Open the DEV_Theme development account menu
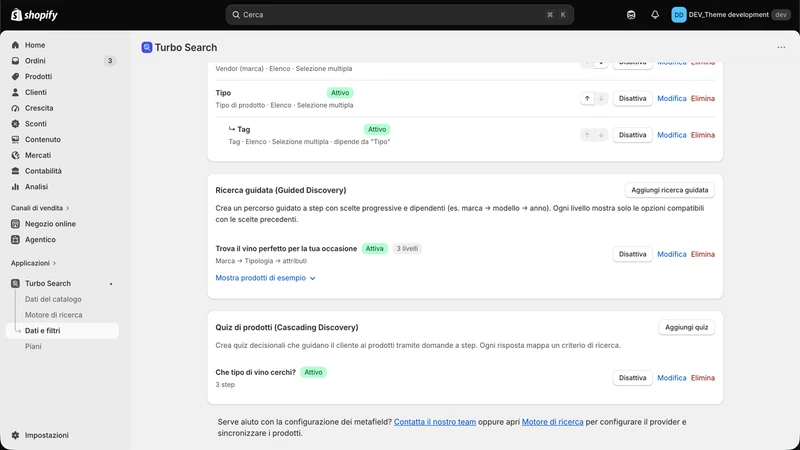800x450 pixels. coord(731,15)
